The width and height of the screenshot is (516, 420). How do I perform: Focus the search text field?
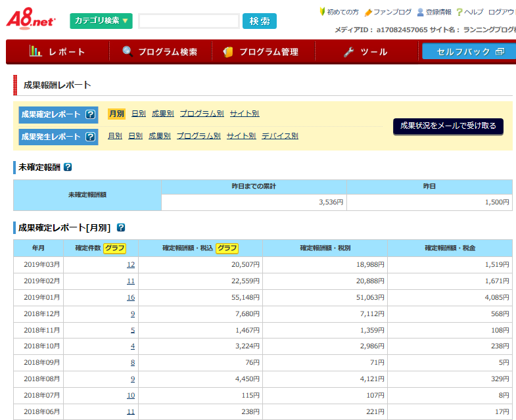[x=189, y=21]
